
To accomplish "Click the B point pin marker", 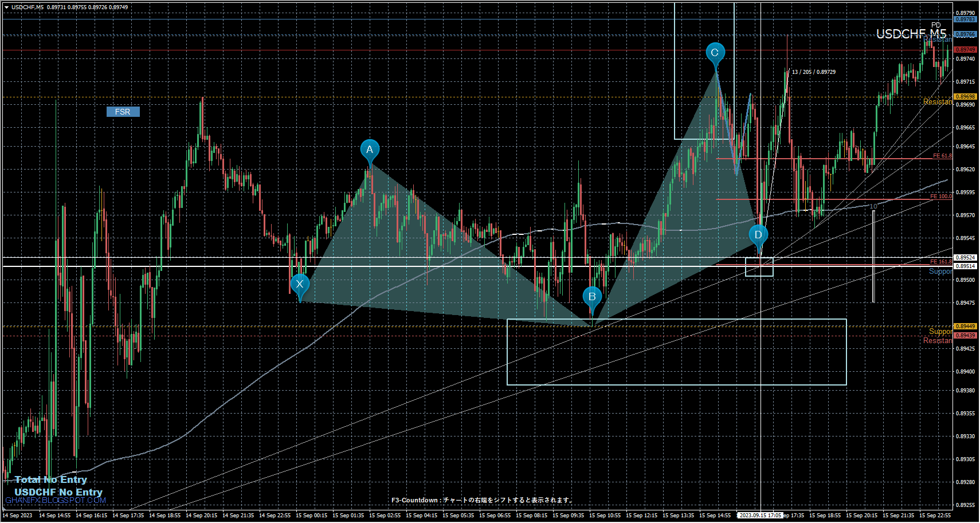I will 592,297.
